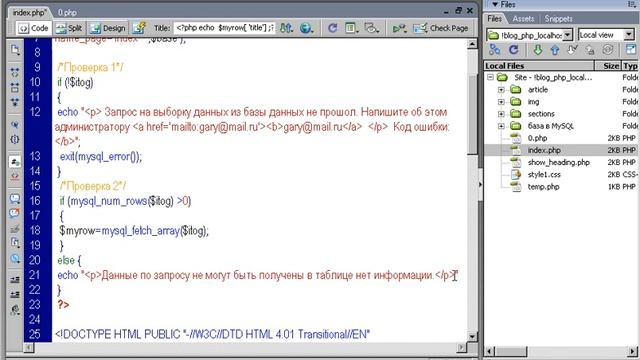
Task: Click Preview in Browser globe icon
Action: click(x=306, y=28)
